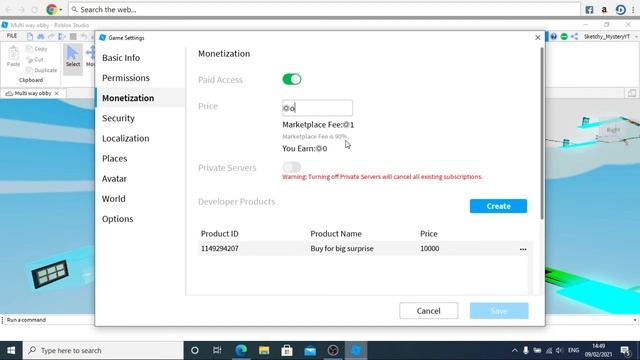
Task: Click the Facebook icon in the browser toolbar
Action: (589, 10)
